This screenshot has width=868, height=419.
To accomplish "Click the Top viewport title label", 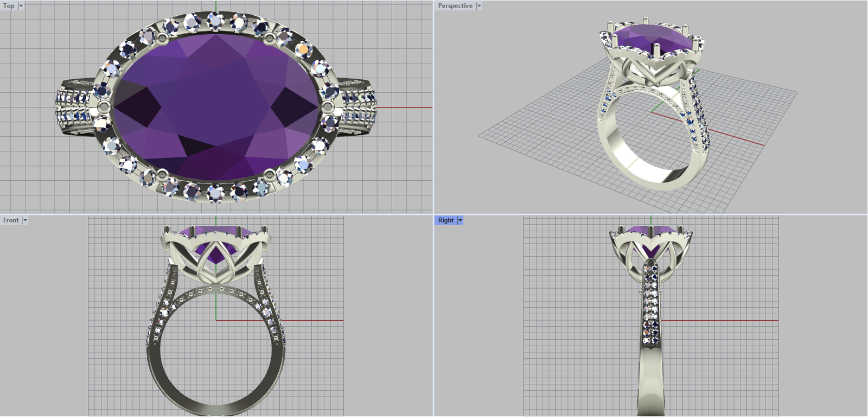I will click(x=9, y=6).
